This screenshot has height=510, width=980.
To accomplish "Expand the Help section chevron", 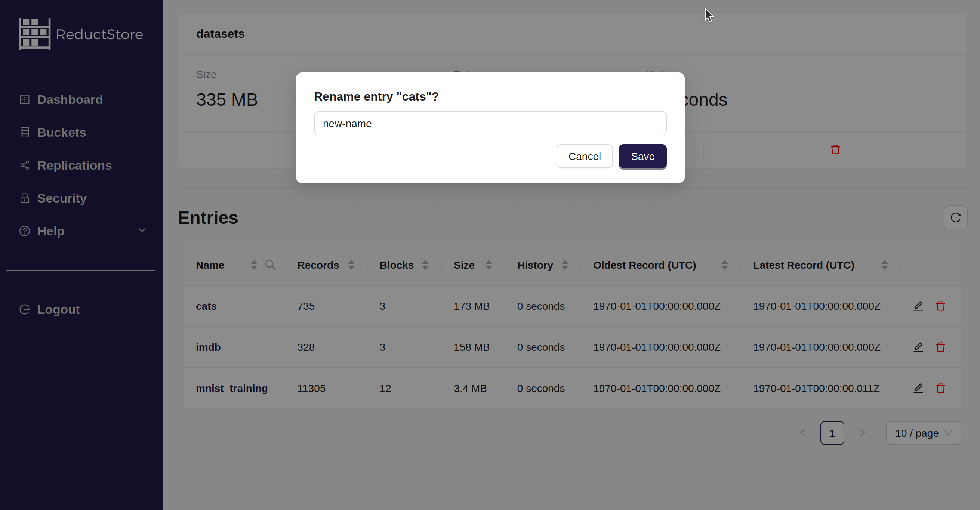I will click(x=142, y=231).
